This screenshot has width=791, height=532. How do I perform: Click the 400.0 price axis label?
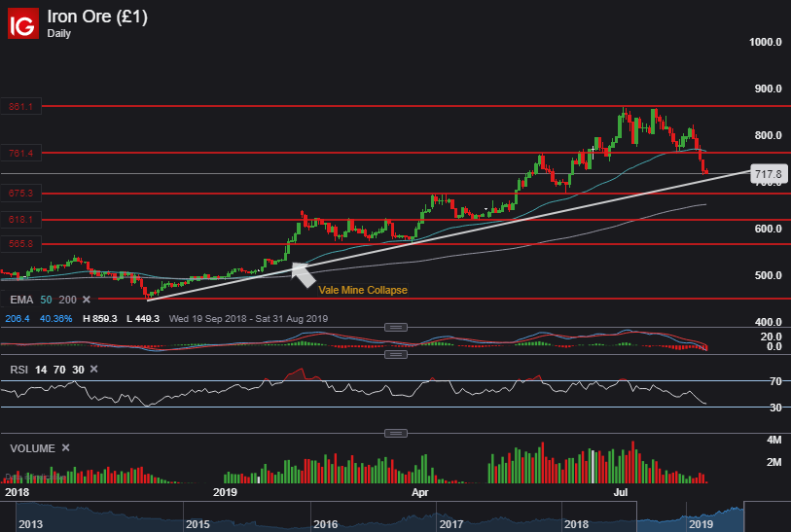[768, 322]
